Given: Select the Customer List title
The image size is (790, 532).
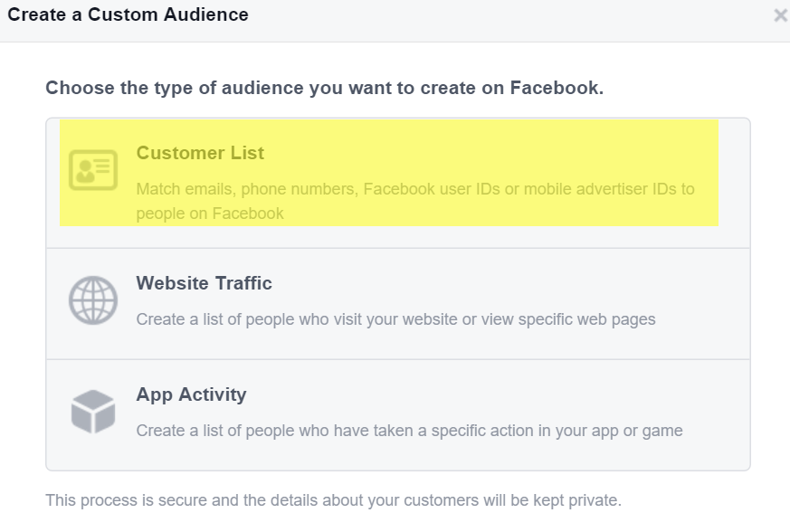Looking at the screenshot, I should tap(200, 153).
